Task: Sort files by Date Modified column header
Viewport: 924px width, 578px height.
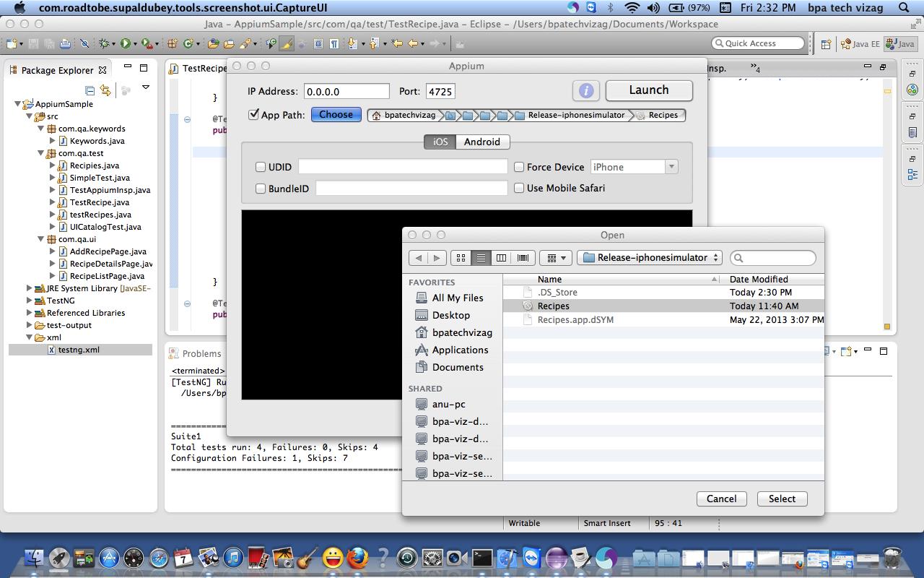Action: click(x=772, y=279)
